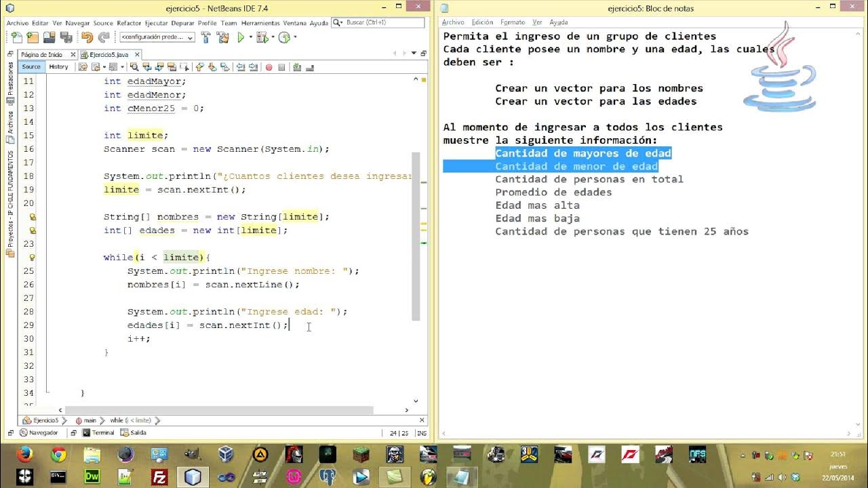Click the main breadcrumb in editor
The height and width of the screenshot is (488, 868).
click(86, 420)
